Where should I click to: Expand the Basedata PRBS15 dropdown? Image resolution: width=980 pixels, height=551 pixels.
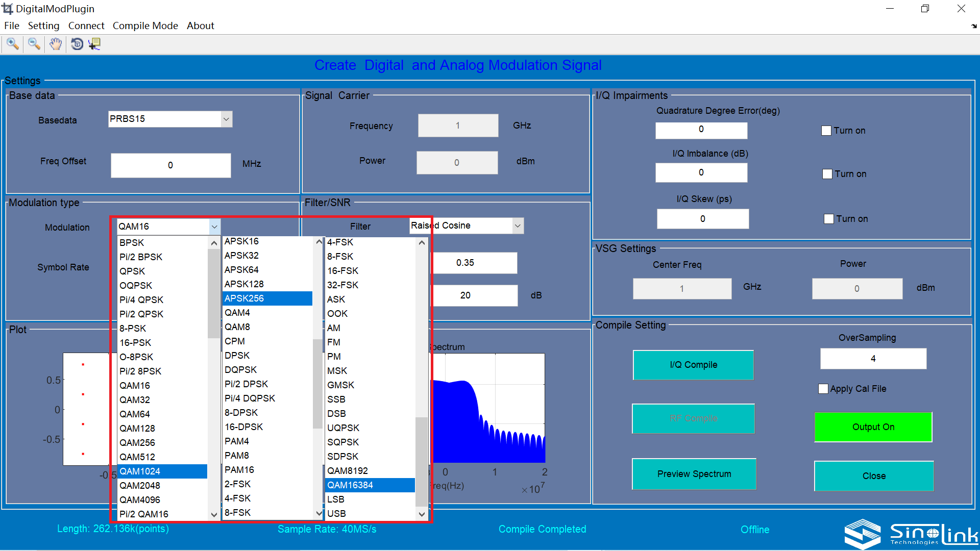click(x=226, y=119)
